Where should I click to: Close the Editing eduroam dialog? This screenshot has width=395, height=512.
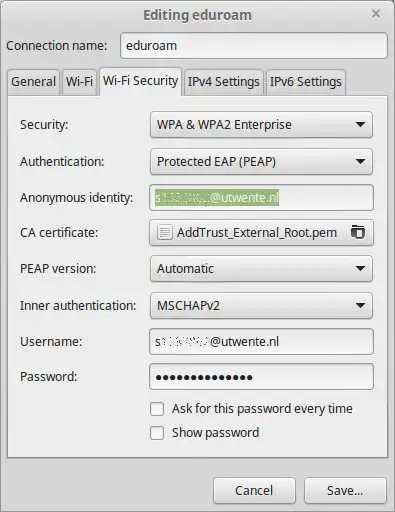[x=376, y=14]
